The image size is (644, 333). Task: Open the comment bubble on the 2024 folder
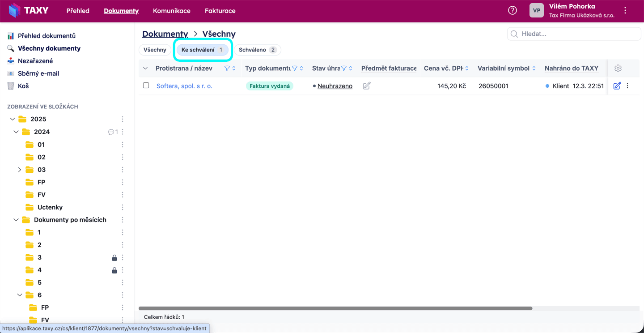coord(111,132)
